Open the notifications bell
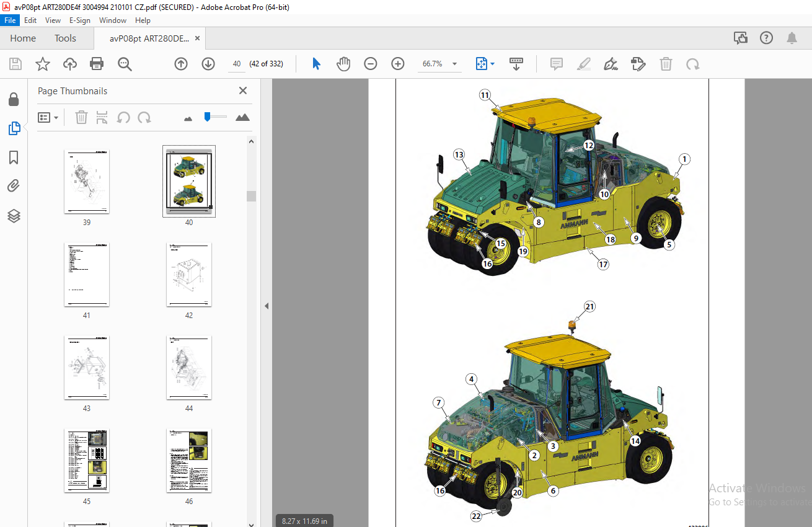812x527 pixels. 792,38
